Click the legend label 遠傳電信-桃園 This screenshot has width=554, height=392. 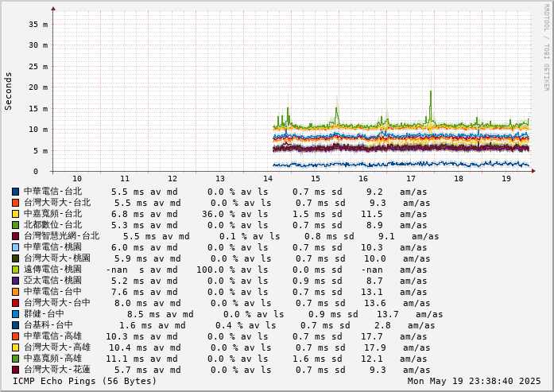click(x=53, y=270)
